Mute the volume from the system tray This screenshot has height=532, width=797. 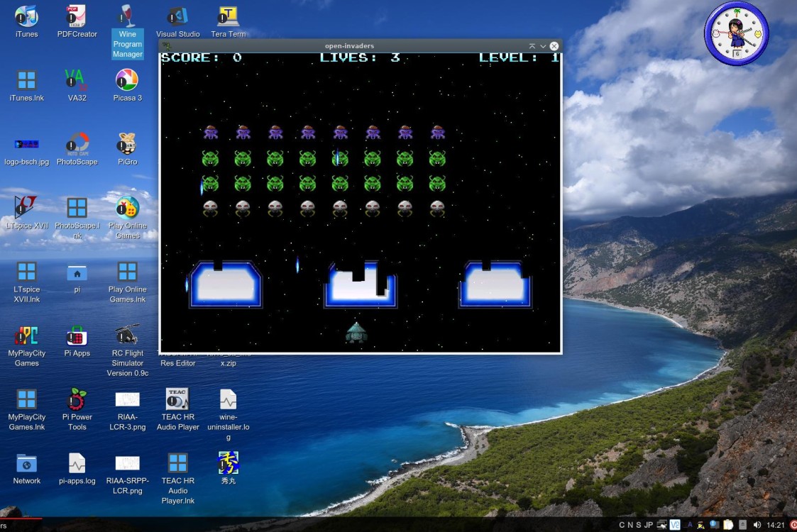[758, 524]
